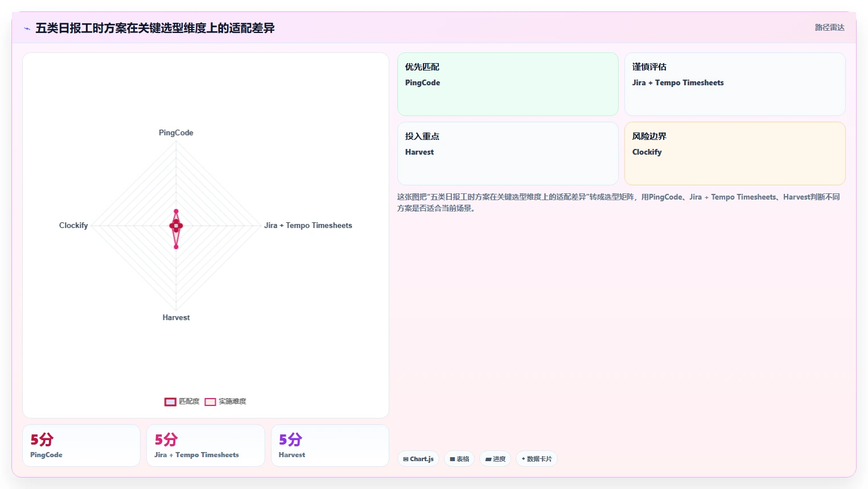Click the Harvest radar axis label
The height and width of the screenshot is (489, 868).
[176, 317]
